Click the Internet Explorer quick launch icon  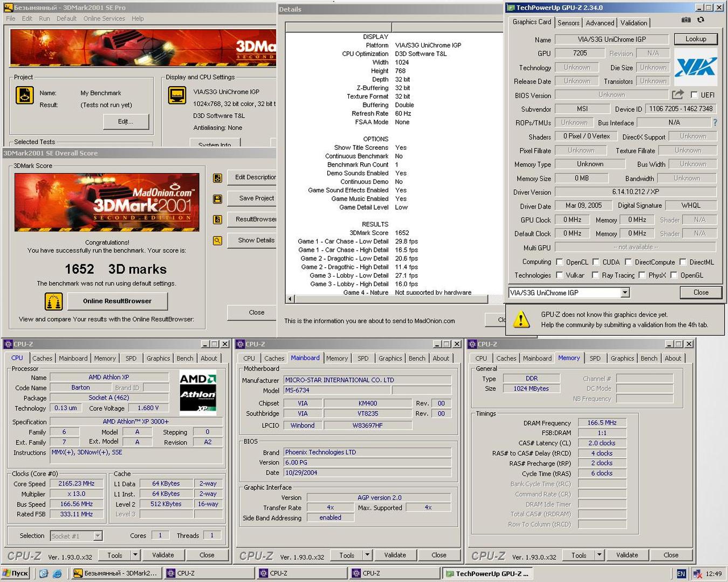[57, 573]
